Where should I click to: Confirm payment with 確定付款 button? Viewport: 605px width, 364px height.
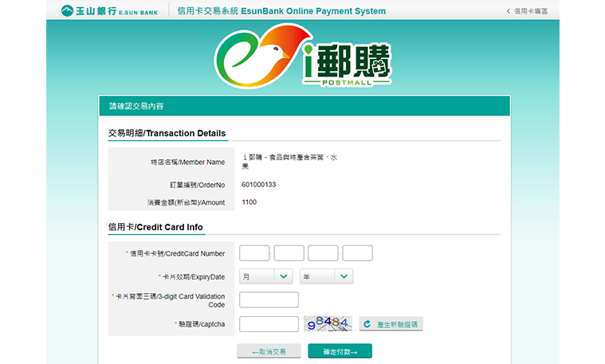click(340, 352)
